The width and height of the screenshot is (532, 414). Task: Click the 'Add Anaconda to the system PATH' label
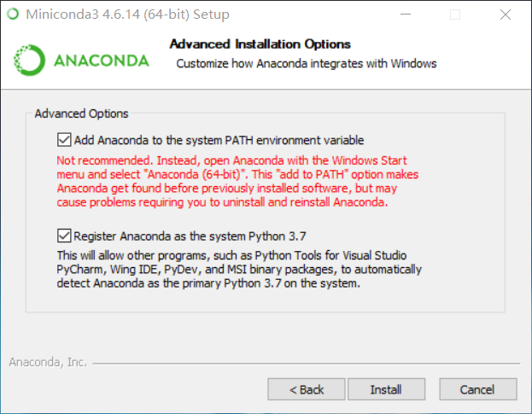click(219, 140)
